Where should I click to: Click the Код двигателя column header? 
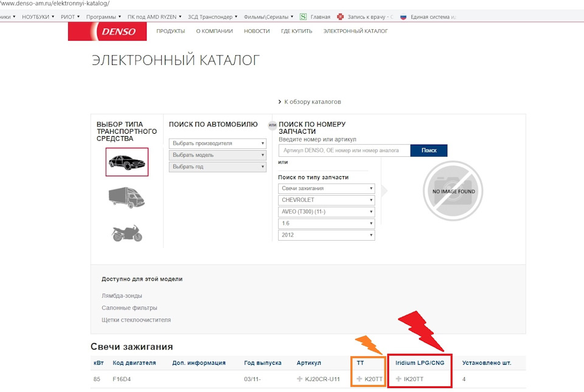134,363
